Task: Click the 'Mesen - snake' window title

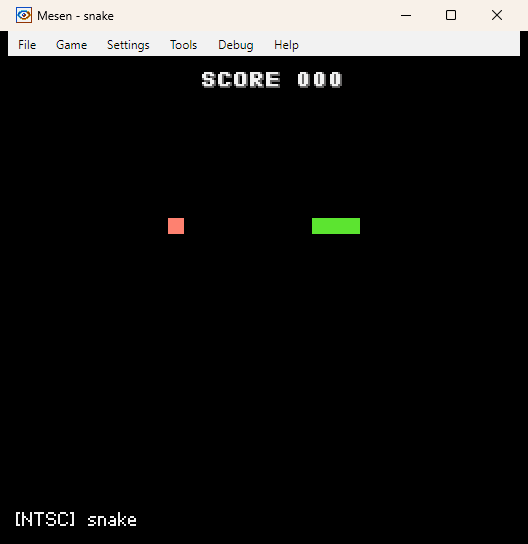Action: 75,16
